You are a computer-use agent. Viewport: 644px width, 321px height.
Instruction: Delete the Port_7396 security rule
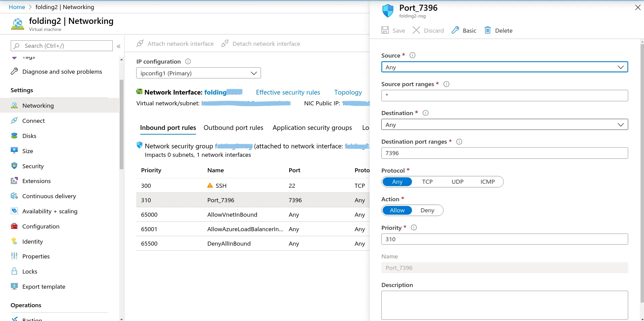[x=498, y=30]
